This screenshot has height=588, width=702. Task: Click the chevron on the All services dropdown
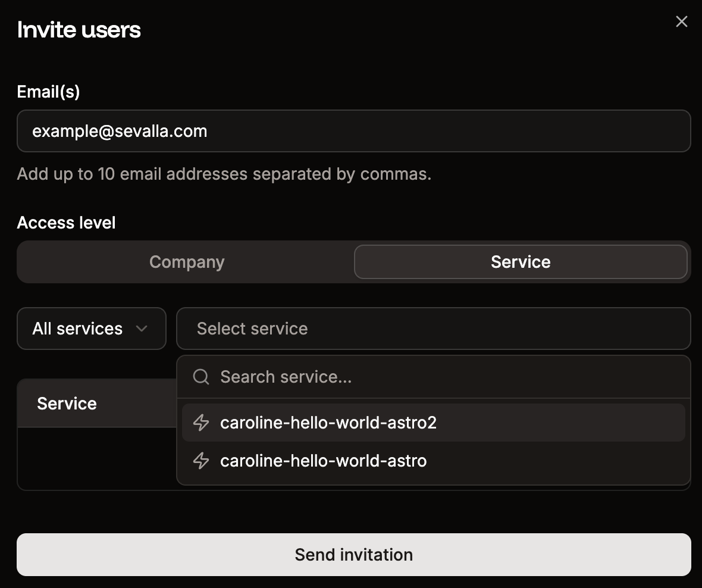click(x=143, y=329)
